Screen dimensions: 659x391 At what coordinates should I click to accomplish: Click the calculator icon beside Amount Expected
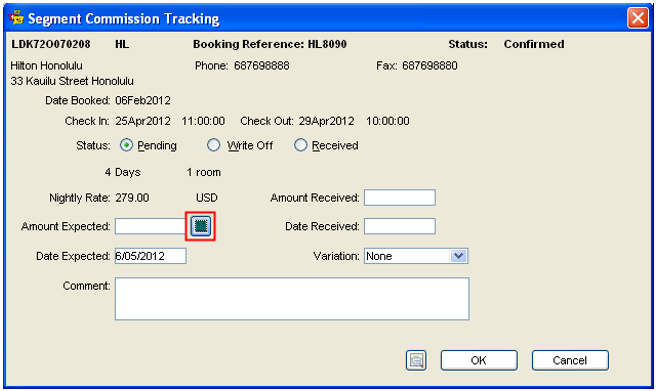click(200, 226)
